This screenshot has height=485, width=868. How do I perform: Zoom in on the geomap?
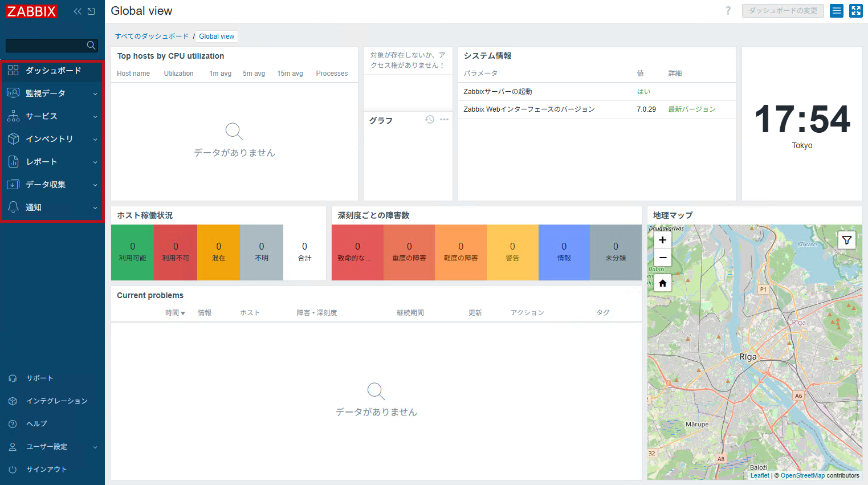click(662, 240)
